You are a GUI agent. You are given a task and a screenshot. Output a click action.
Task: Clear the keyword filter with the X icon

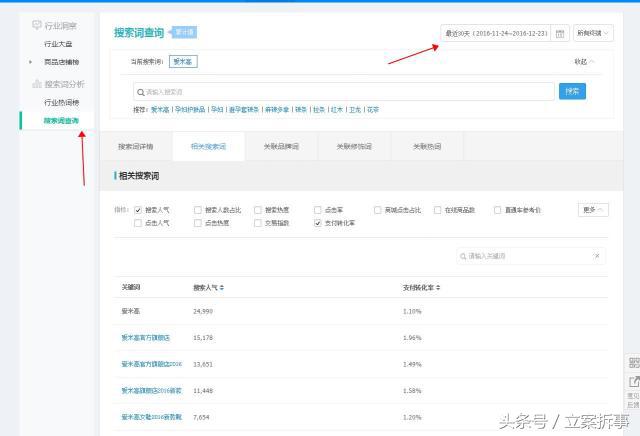pos(597,256)
